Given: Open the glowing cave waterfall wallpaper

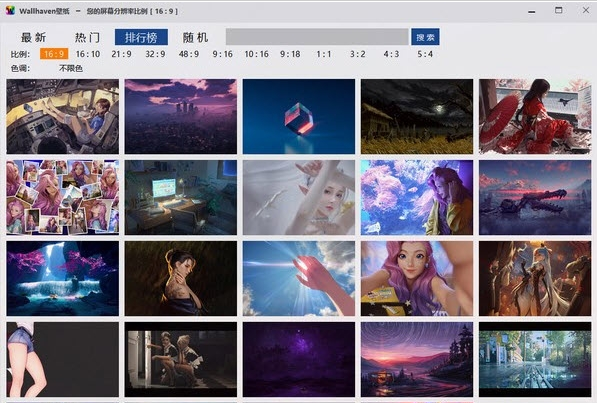Looking at the screenshot, I should (x=62, y=278).
